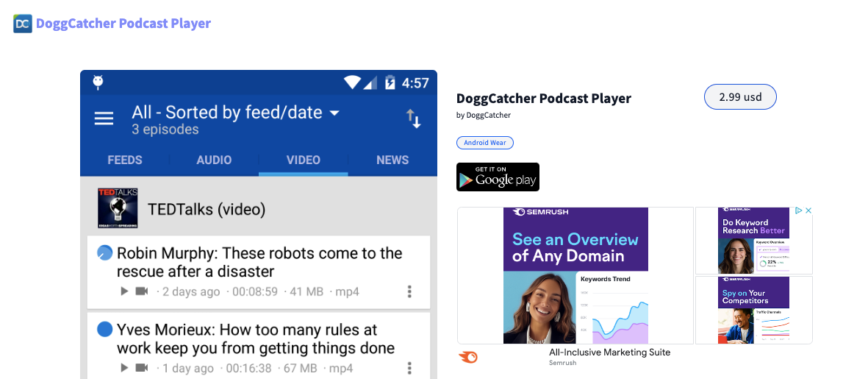Open the DoggCatcher Podcast Player header link
Image resolution: width=868 pixels, height=379 pixels.
(123, 24)
